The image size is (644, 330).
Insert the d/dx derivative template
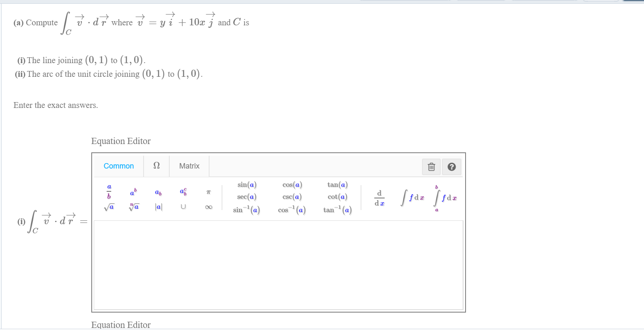click(x=379, y=198)
